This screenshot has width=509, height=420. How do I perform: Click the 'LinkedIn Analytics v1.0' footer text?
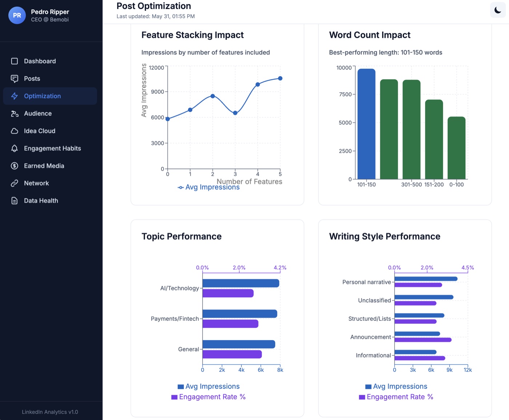pyautogui.click(x=50, y=412)
